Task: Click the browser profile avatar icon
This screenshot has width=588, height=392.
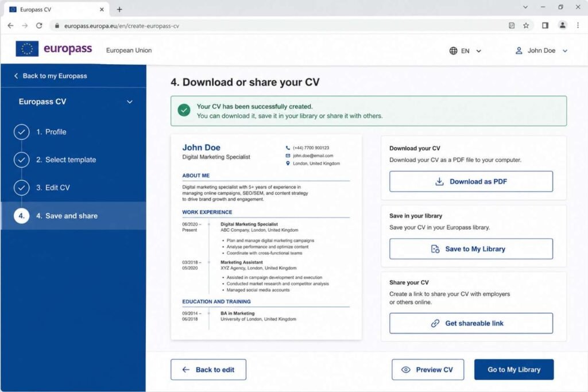Action: click(563, 25)
